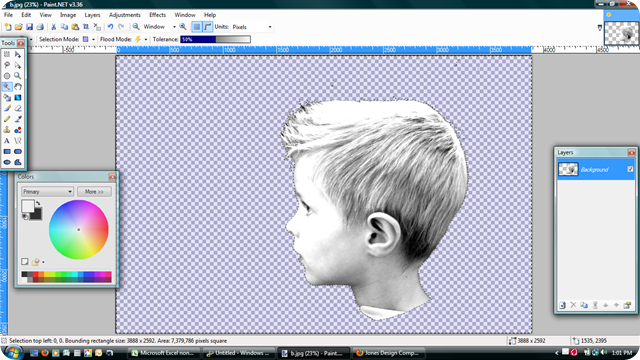Viewport: 640px width, 360px height.
Task: Select the Rectangle shape tool
Action: tap(7, 151)
